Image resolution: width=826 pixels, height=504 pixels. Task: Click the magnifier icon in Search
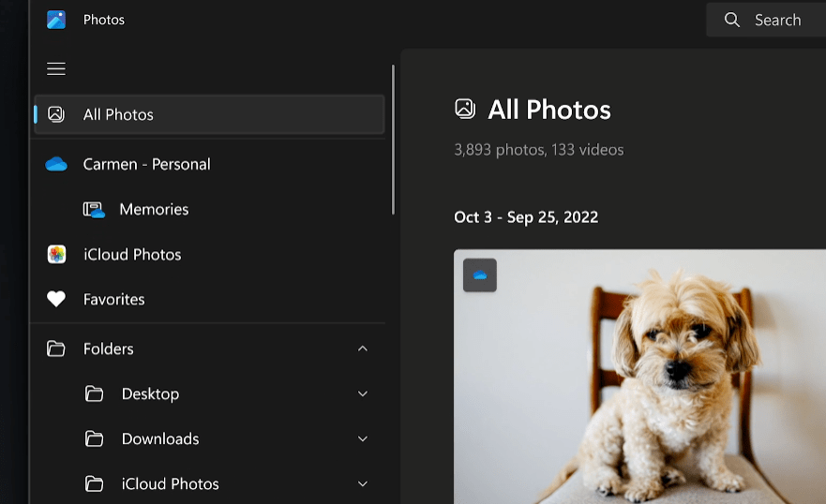pos(732,20)
